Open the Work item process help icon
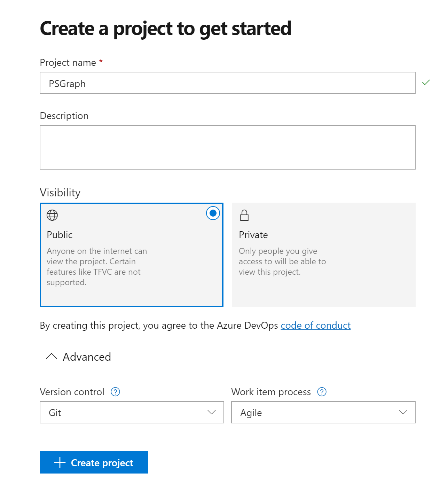This screenshot has width=448, height=477. click(x=322, y=392)
